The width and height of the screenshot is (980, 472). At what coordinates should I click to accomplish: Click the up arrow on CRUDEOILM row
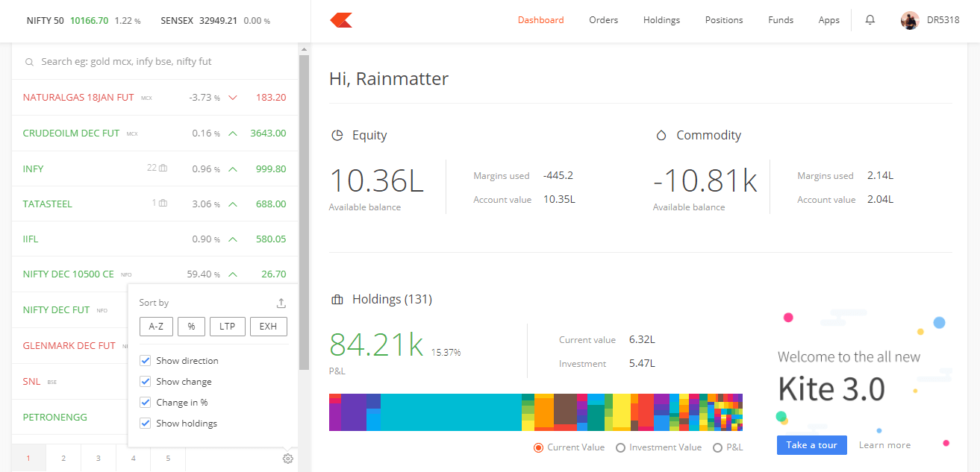tap(233, 133)
